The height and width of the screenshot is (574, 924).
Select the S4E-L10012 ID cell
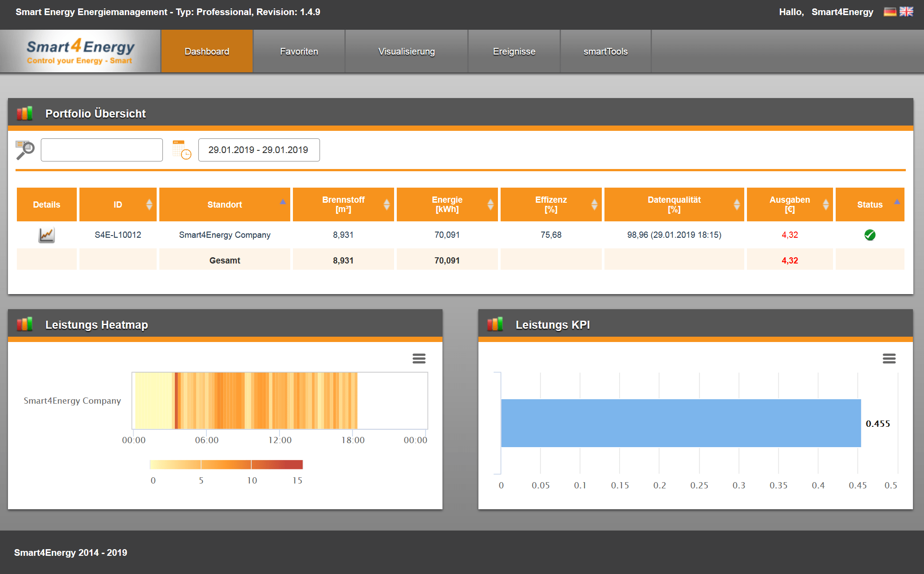(118, 235)
